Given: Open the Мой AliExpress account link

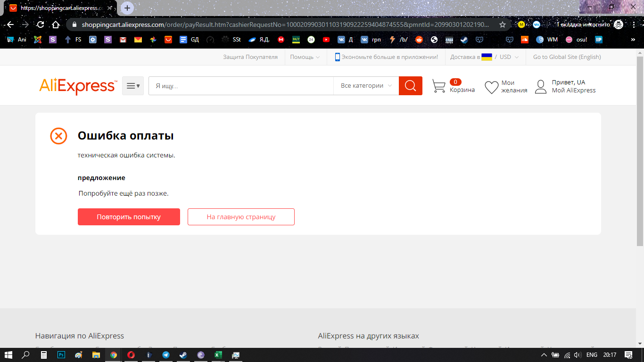Looking at the screenshot, I should point(574,90).
